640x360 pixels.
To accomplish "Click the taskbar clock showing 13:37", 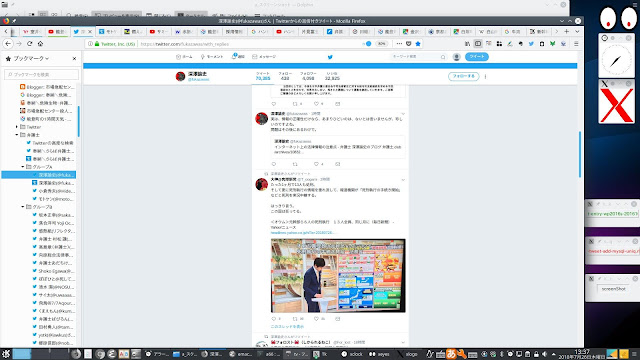I will pyautogui.click(x=582, y=354).
